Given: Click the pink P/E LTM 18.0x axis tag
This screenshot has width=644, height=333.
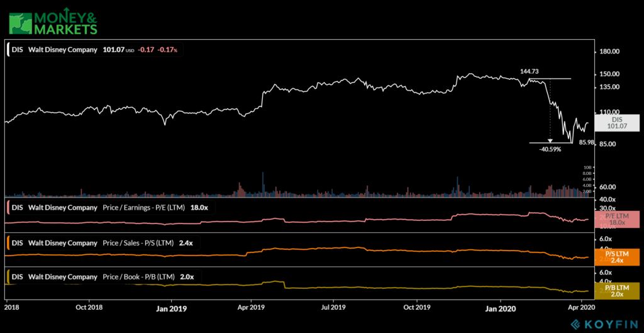Looking at the screenshot, I should [x=618, y=219].
